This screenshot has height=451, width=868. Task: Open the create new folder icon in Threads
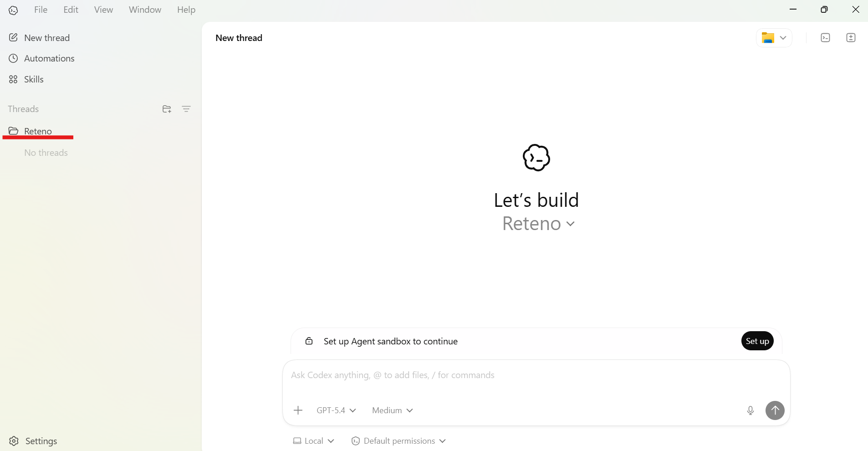[166, 109]
